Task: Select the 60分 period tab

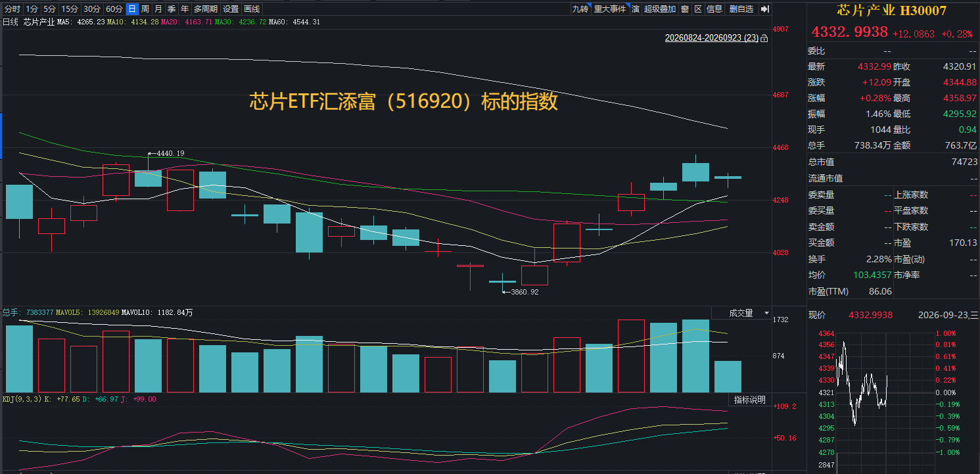Action: [x=114, y=9]
